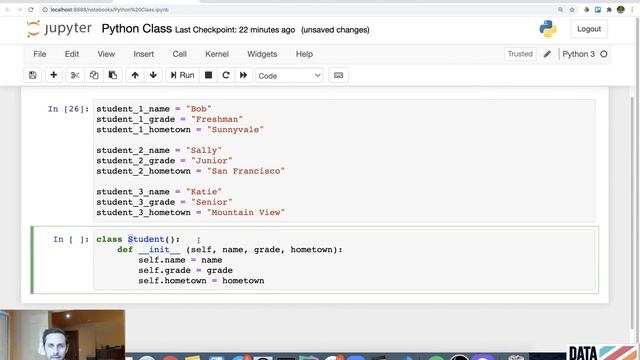Click the pencil edit mode icon
The image size is (640, 360).
click(x=547, y=54)
